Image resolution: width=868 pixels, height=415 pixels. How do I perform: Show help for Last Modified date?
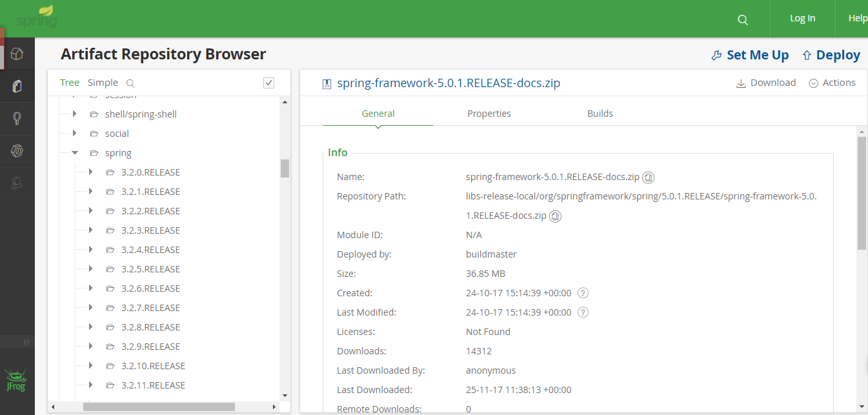pyautogui.click(x=583, y=312)
